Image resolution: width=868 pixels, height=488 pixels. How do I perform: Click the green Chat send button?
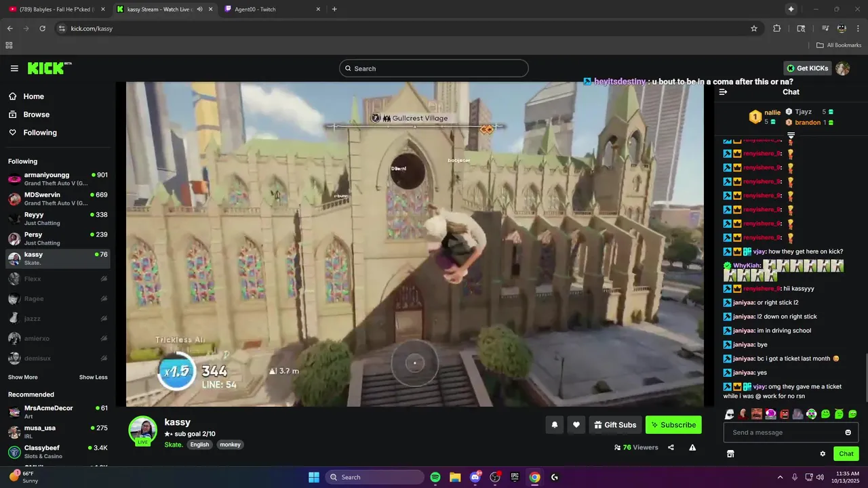(x=846, y=453)
